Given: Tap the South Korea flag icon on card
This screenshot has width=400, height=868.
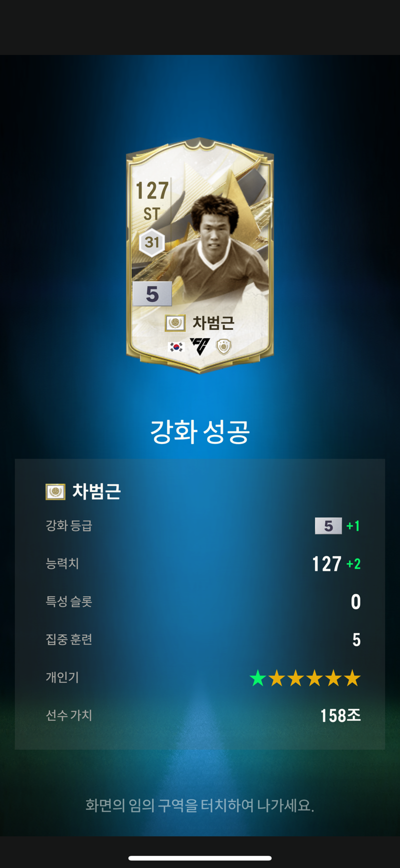Looking at the screenshot, I should pos(176,347).
